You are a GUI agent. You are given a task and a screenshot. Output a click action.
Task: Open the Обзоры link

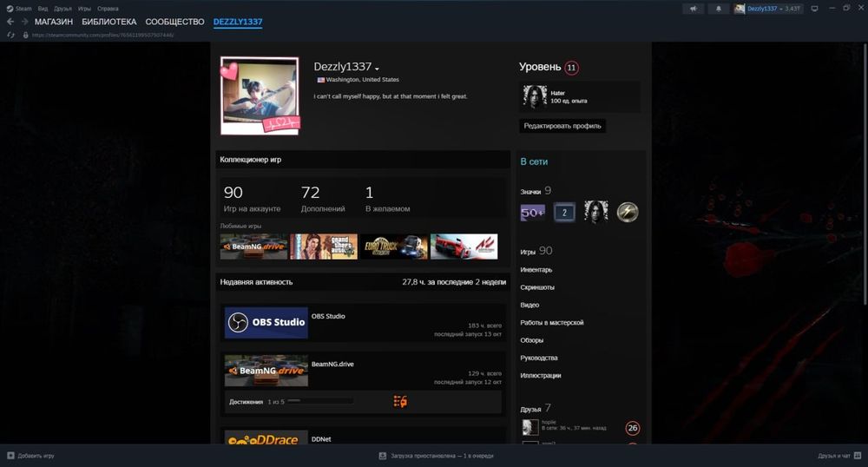[x=531, y=340]
